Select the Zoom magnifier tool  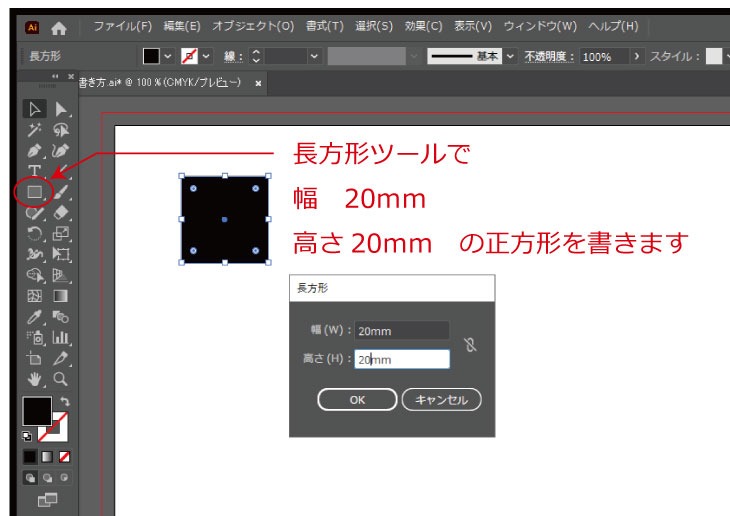61,379
